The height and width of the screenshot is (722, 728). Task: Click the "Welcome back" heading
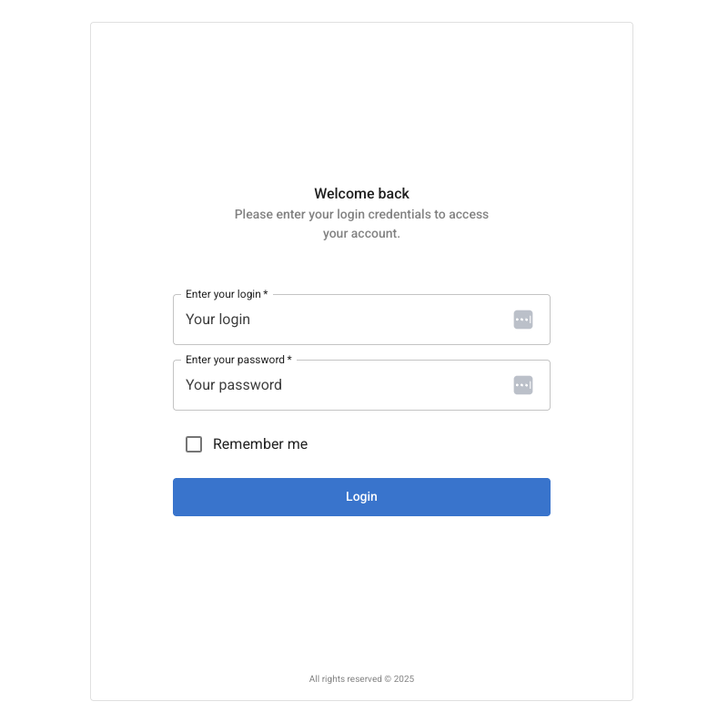(361, 193)
